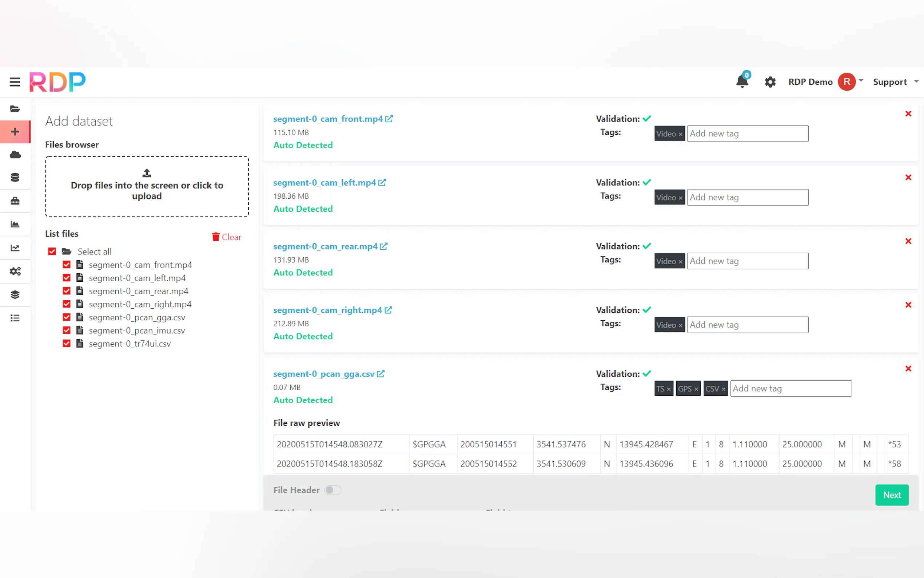Viewport: 924px width, 578px height.
Task: Open the layers stack sidebar icon
Action: pyautogui.click(x=15, y=294)
